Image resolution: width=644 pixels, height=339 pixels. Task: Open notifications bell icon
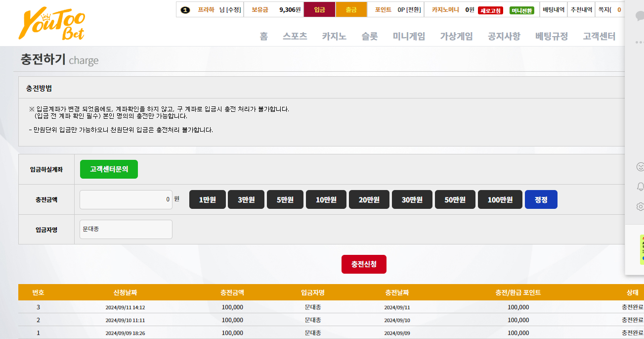tap(641, 187)
